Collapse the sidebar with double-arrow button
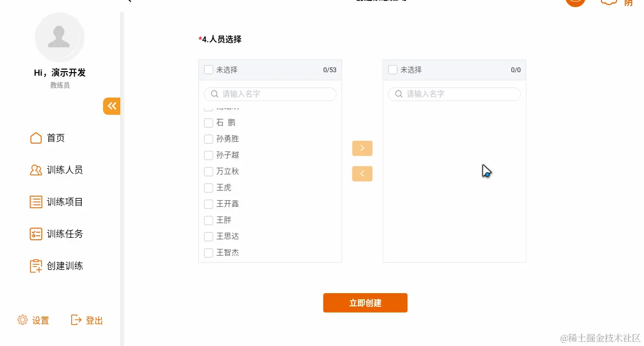This screenshot has height=346, width=644. pyautogui.click(x=112, y=106)
